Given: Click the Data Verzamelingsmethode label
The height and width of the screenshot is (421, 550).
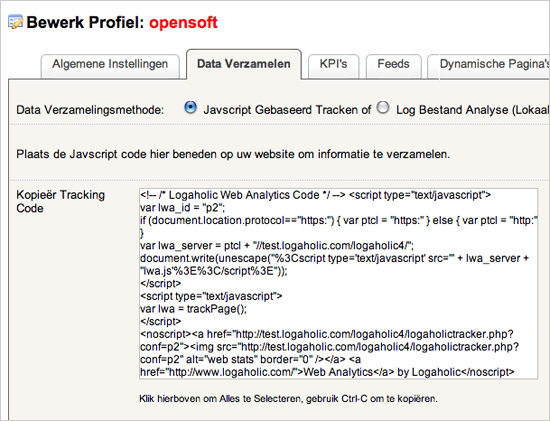Looking at the screenshot, I should pyautogui.click(x=90, y=110).
